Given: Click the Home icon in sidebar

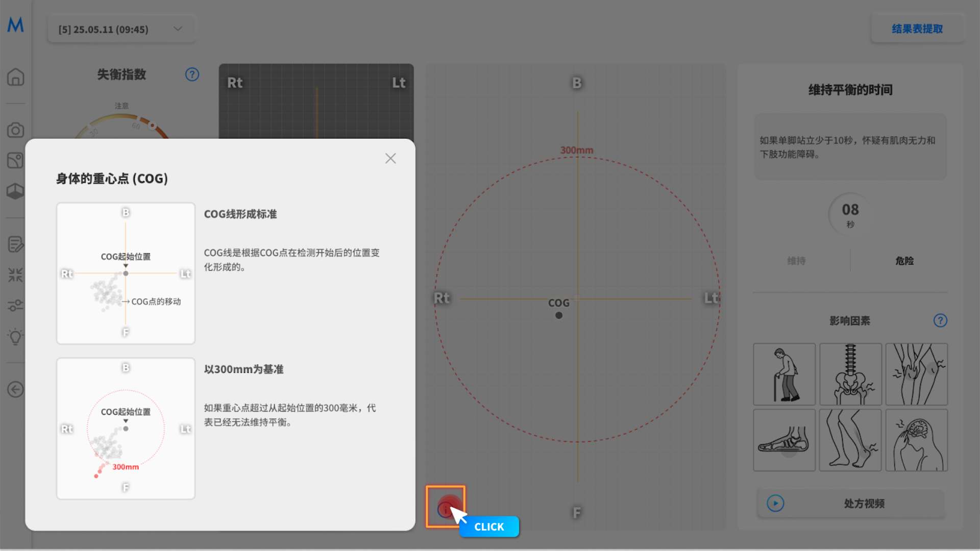Looking at the screenshot, I should pos(15,77).
